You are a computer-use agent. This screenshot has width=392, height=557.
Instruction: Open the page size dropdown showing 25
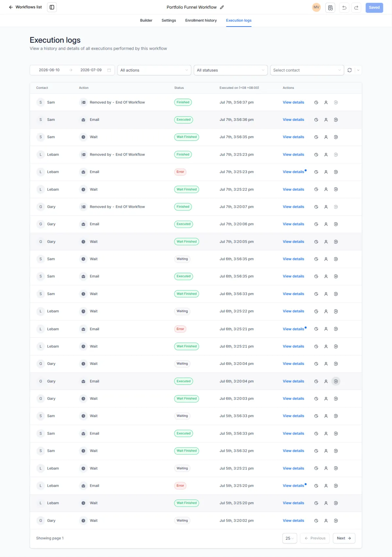(289, 538)
